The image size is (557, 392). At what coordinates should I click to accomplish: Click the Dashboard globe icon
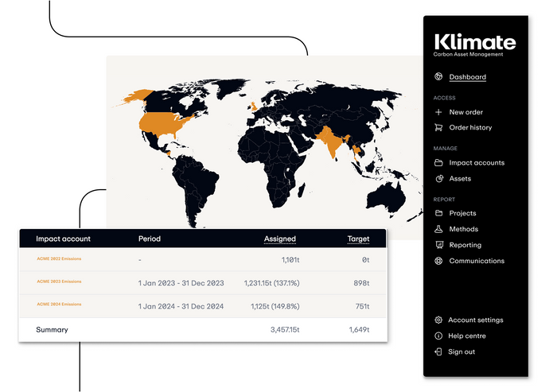tap(438, 76)
